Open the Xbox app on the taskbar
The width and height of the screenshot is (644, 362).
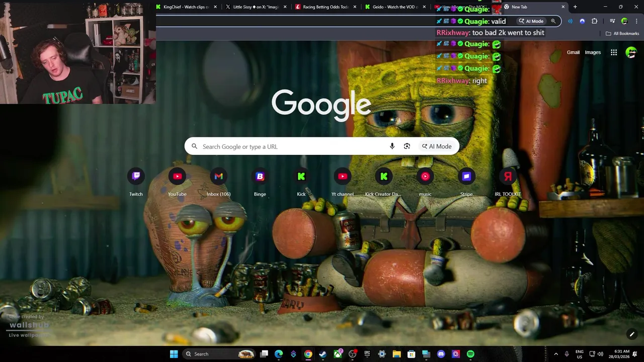tap(338, 354)
